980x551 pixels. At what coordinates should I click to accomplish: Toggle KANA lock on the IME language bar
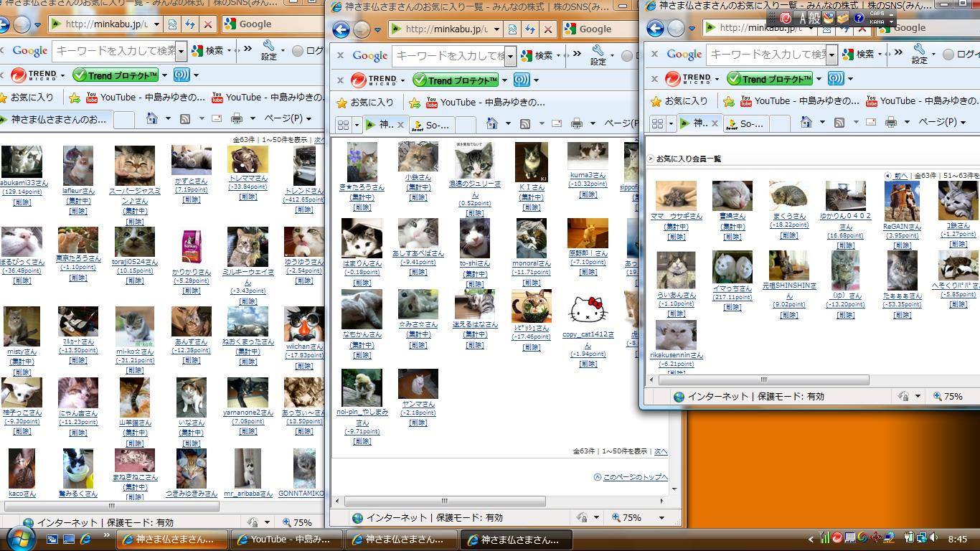(x=877, y=22)
